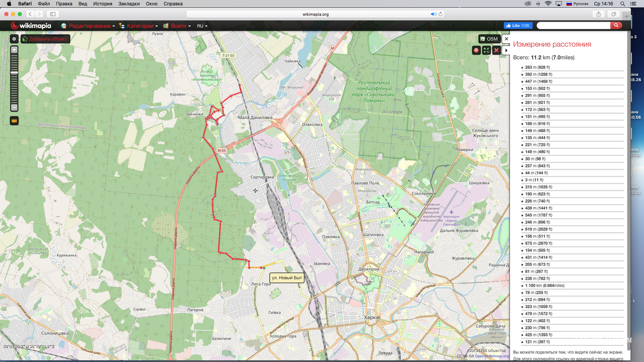Click the audio speaker icon in address bar
Image resolution: width=644 pixels, height=362 pixels.
tap(433, 14)
